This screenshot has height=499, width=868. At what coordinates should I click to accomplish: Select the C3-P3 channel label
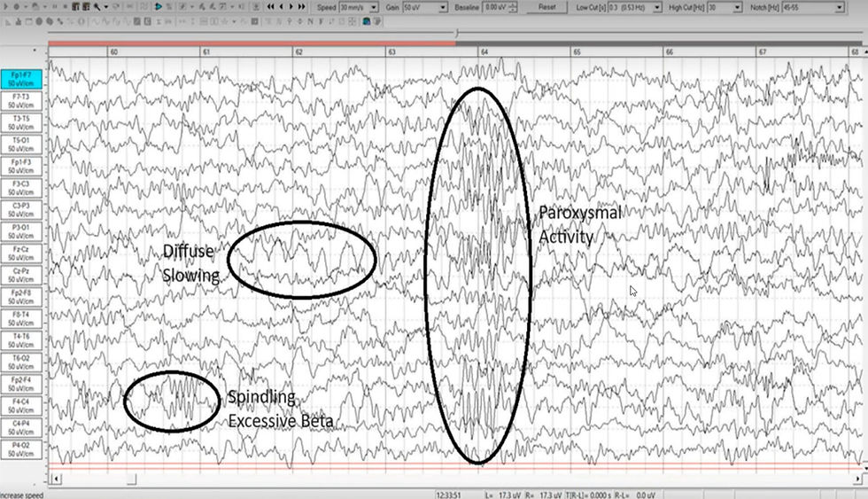21,210
